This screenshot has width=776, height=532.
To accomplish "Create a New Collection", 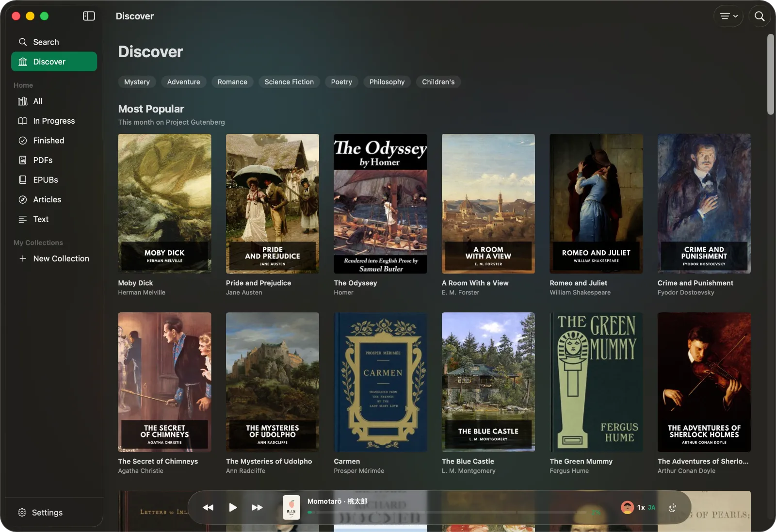I will click(x=54, y=258).
